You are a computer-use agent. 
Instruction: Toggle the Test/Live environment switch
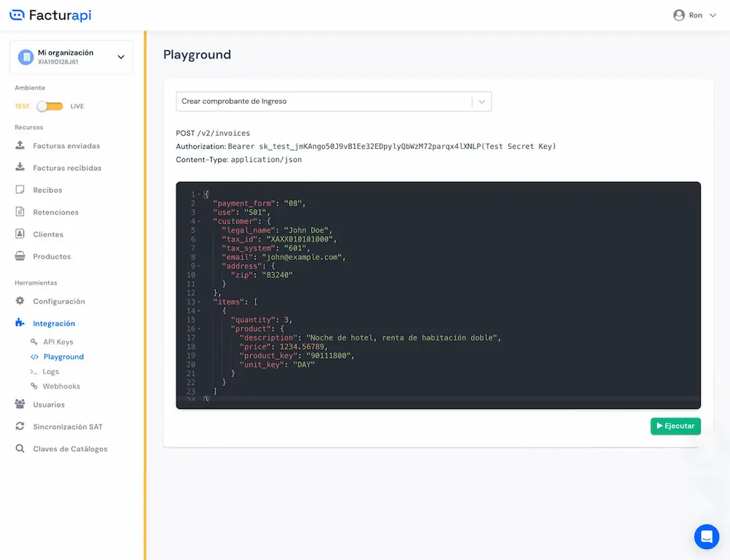[x=50, y=107]
